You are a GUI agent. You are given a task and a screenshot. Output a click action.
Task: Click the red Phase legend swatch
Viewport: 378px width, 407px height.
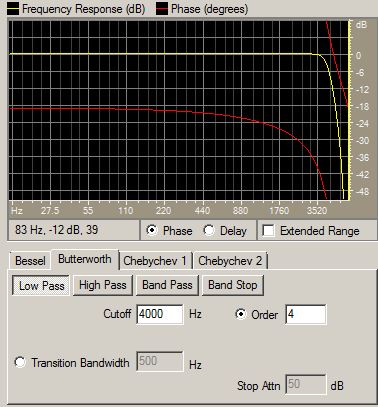click(x=162, y=9)
